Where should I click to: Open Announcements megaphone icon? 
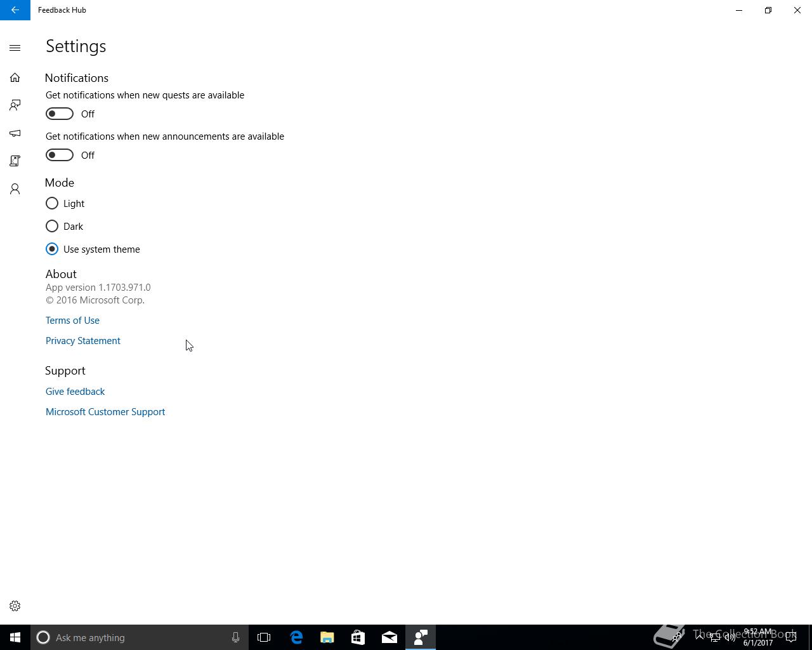point(15,133)
